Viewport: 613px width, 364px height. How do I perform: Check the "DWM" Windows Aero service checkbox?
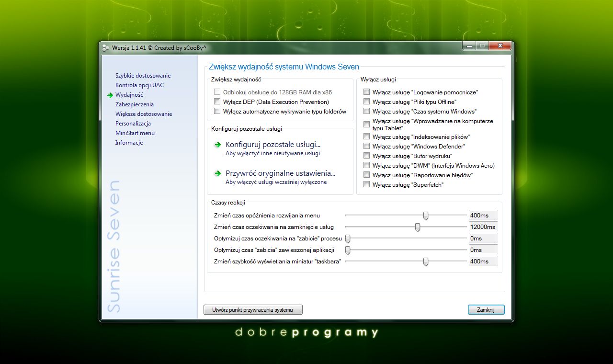(x=366, y=165)
